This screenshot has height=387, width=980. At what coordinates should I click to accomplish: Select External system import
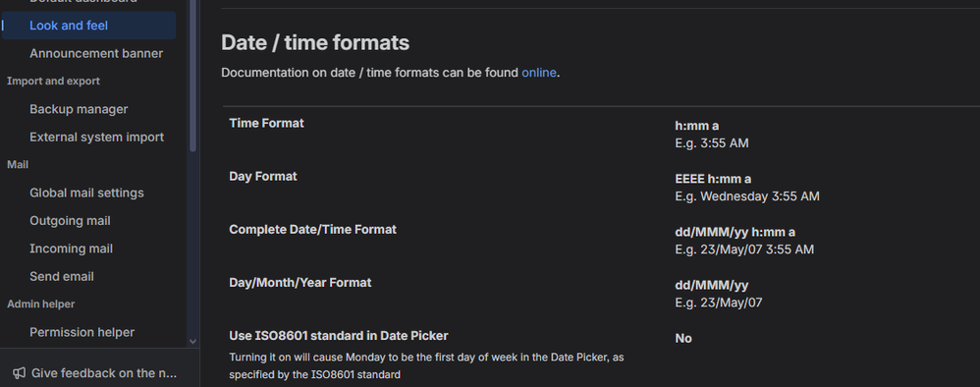96,137
